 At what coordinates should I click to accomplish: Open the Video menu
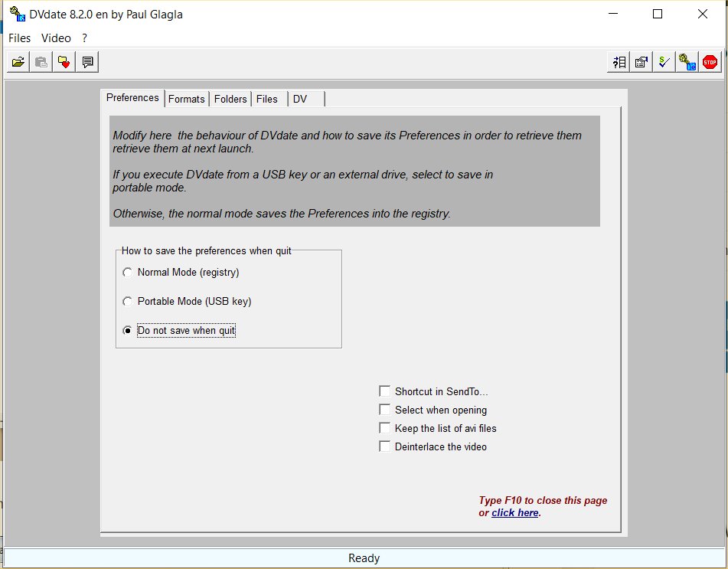pos(56,38)
